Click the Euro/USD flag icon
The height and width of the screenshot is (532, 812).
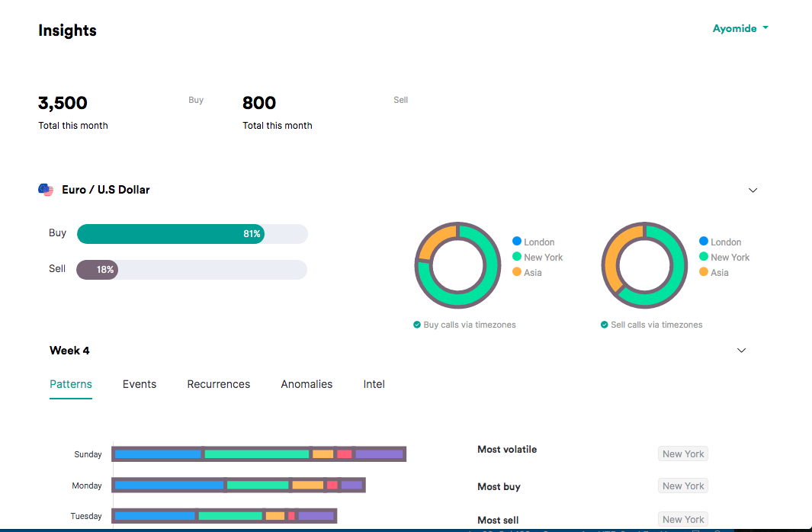(46, 190)
